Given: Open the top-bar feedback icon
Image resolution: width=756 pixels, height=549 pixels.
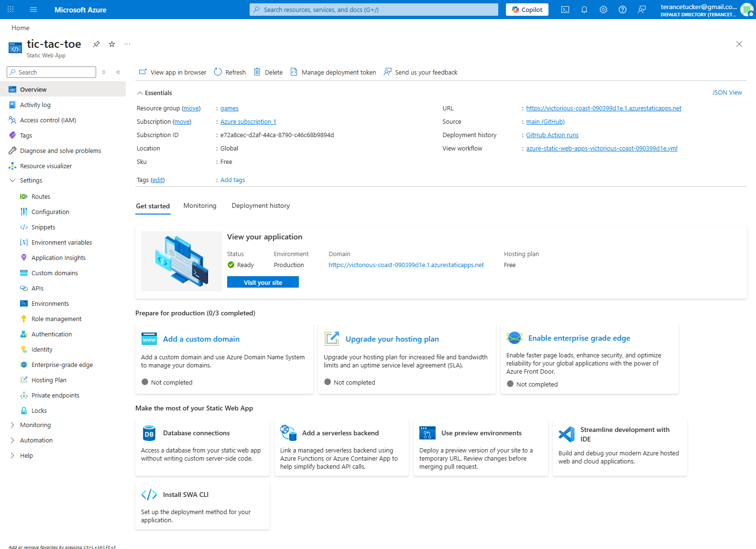Looking at the screenshot, I should 642,10.
